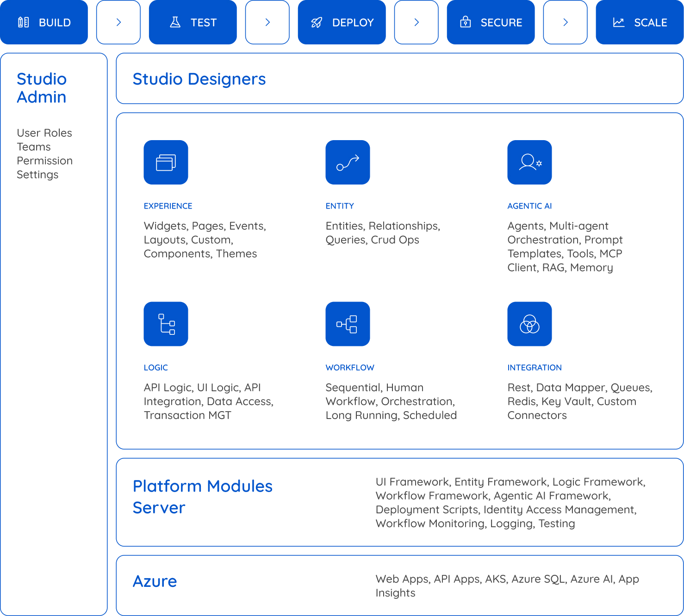Click the Experience designer window icon
This screenshot has height=616, width=684.
(166, 162)
